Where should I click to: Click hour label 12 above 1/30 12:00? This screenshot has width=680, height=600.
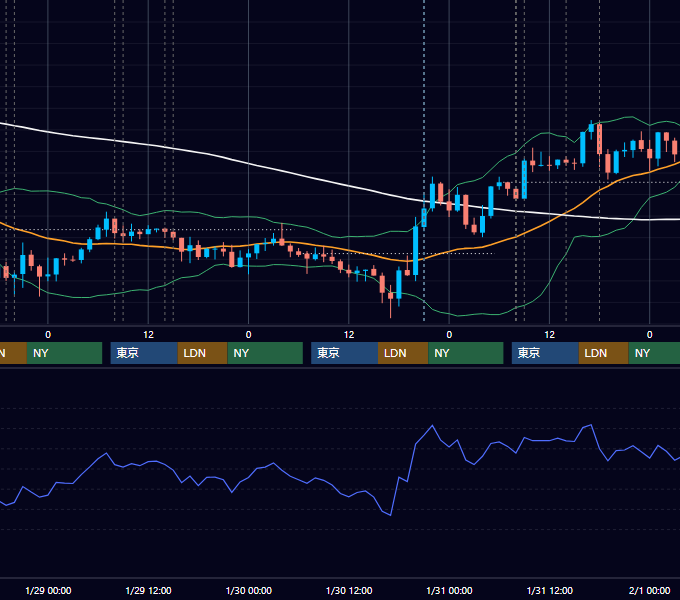(349, 335)
